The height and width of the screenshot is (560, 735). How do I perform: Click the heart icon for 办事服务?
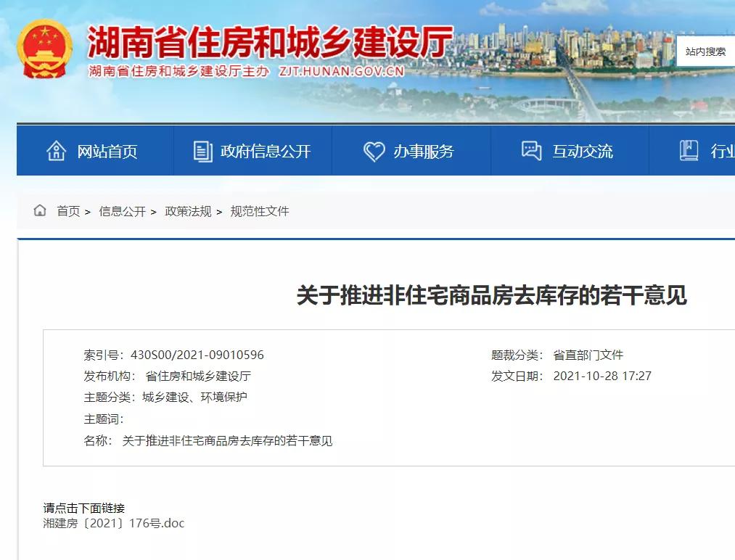(x=374, y=152)
